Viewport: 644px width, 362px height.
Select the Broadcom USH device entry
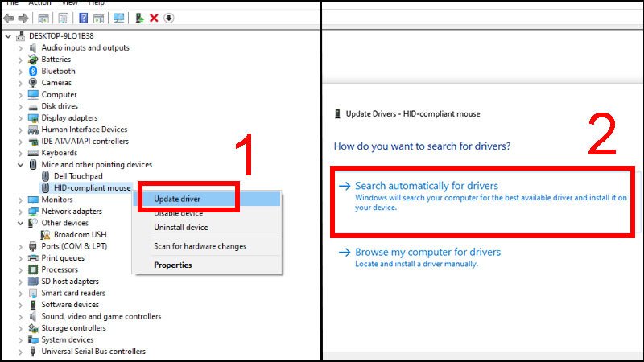76,234
